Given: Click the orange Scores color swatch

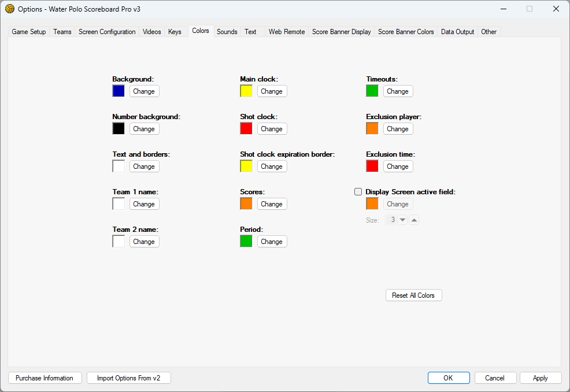Looking at the screenshot, I should [246, 204].
